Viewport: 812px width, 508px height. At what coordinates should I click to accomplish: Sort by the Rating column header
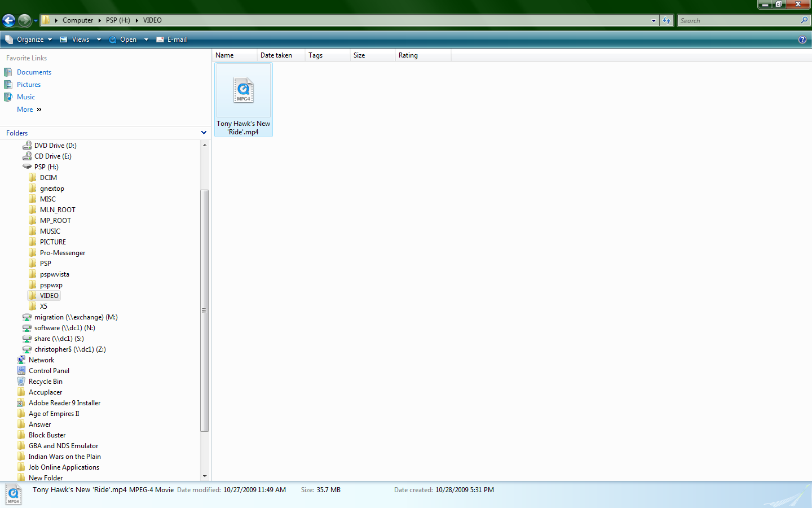(x=423, y=55)
